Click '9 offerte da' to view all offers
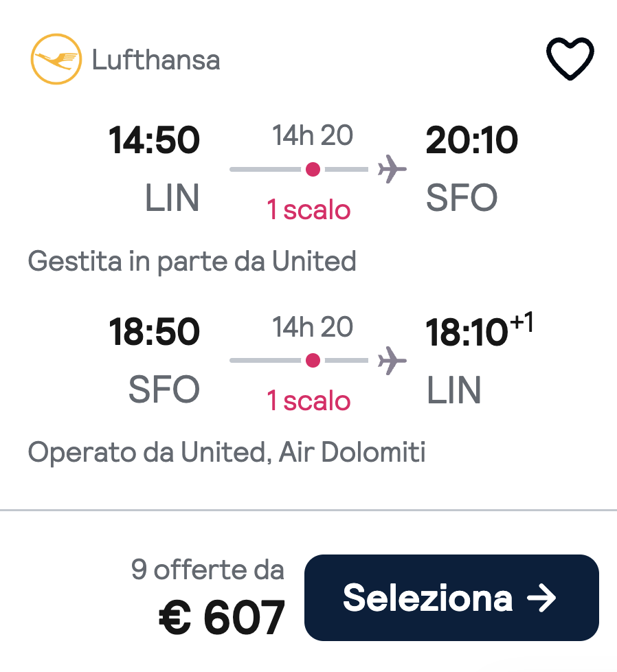The image size is (617, 672). [x=207, y=570]
